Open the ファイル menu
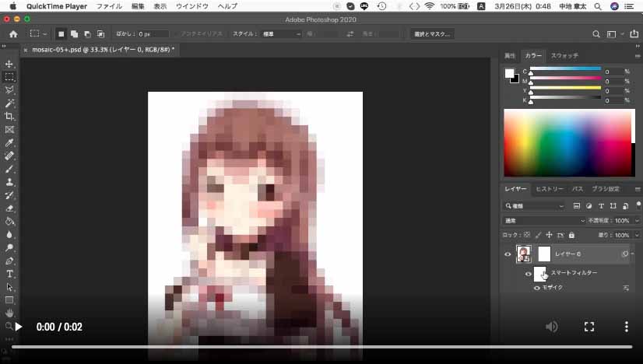643x364 pixels. (109, 6)
